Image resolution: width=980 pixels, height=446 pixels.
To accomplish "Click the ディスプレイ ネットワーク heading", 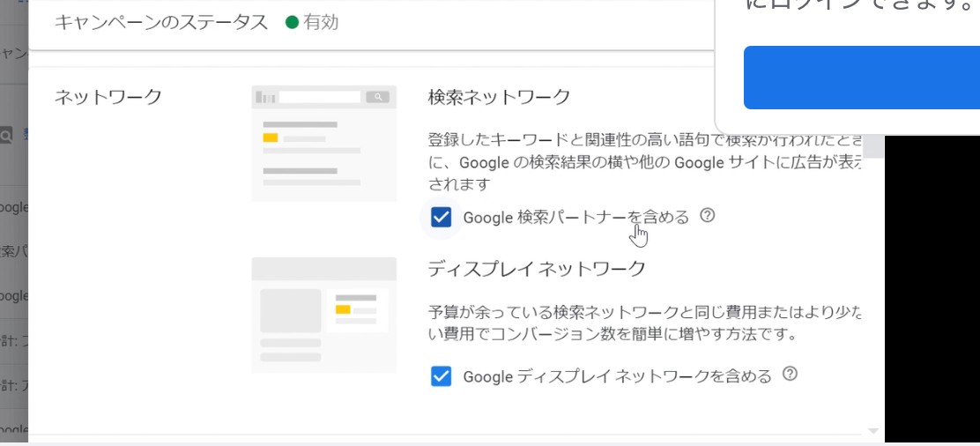I will tap(537, 269).
